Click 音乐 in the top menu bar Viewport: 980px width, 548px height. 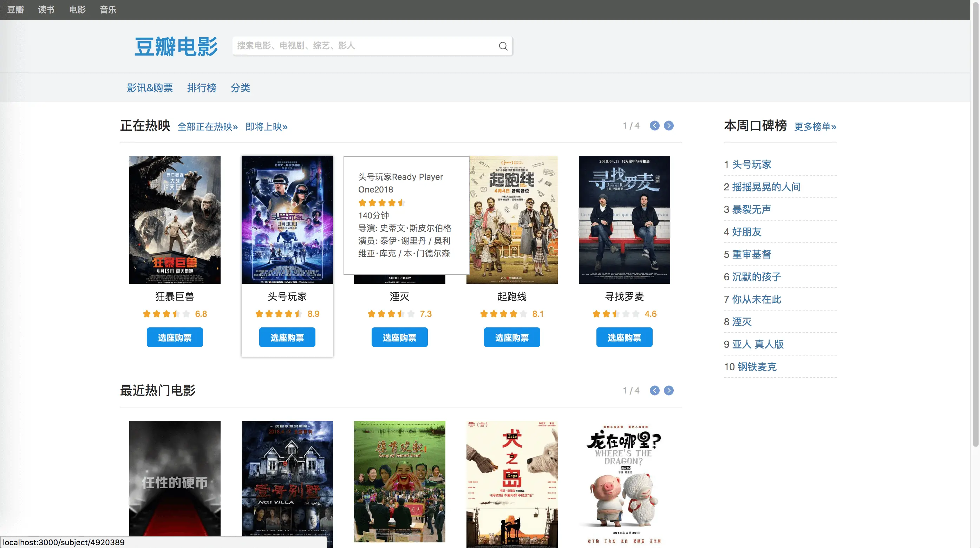tap(108, 9)
